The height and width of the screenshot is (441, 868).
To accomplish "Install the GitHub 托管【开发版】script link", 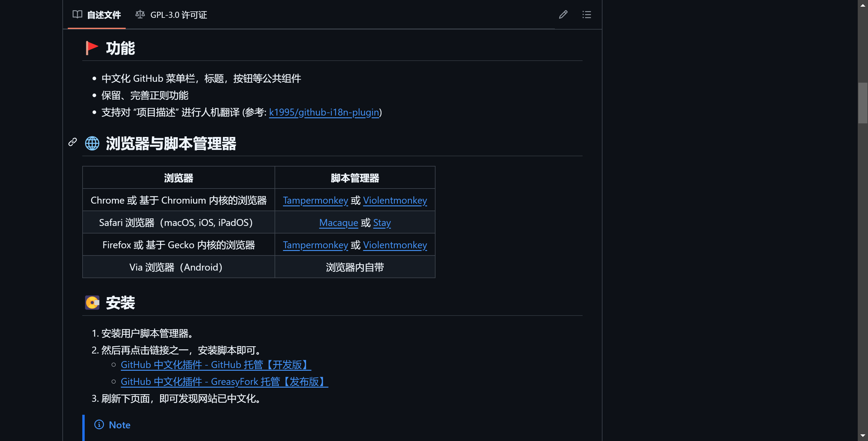I will (216, 365).
